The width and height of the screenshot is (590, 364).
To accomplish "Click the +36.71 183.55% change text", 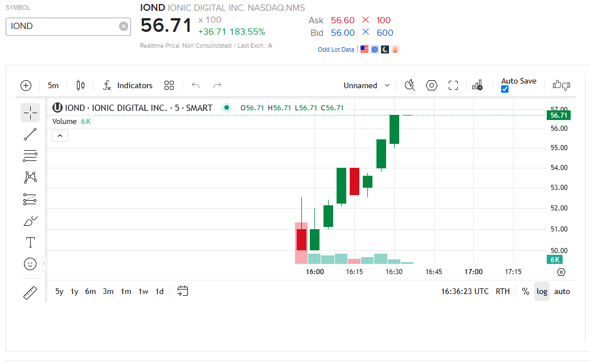I will [x=231, y=32].
